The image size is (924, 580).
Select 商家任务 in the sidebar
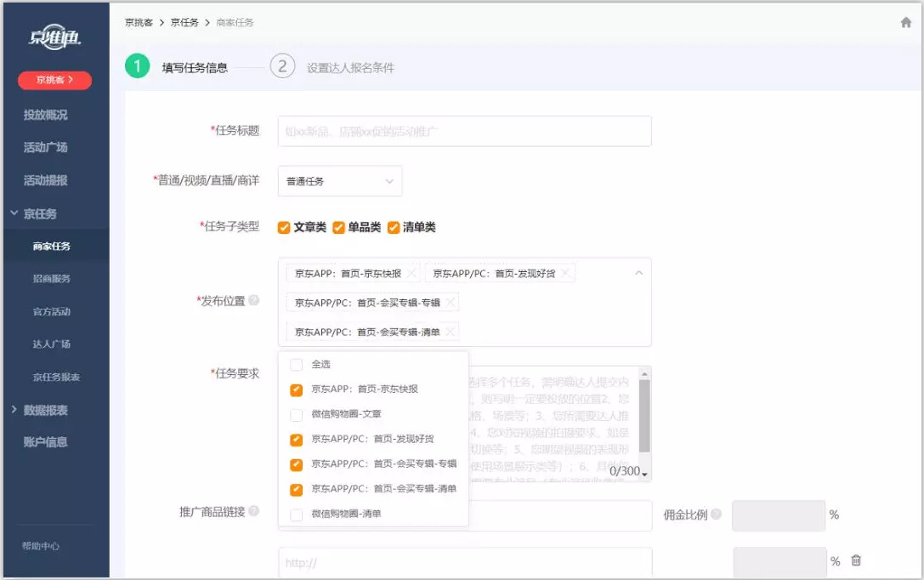(52, 247)
